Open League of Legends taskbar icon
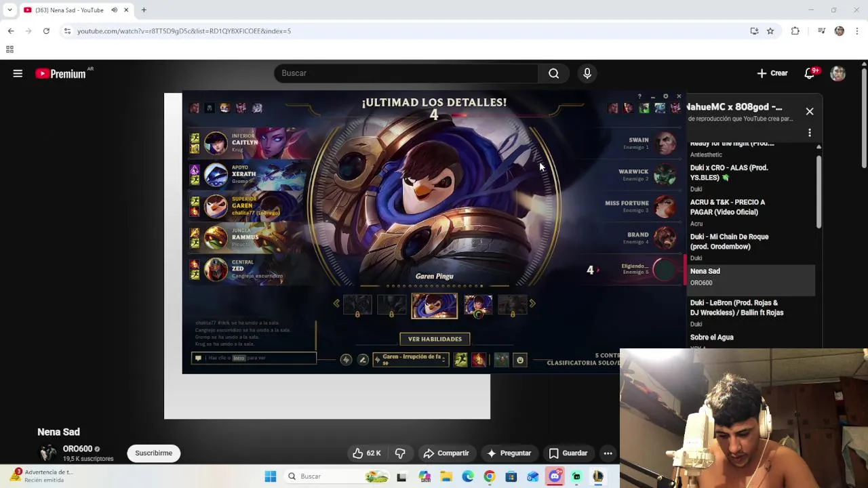The width and height of the screenshot is (868, 488). [x=598, y=476]
